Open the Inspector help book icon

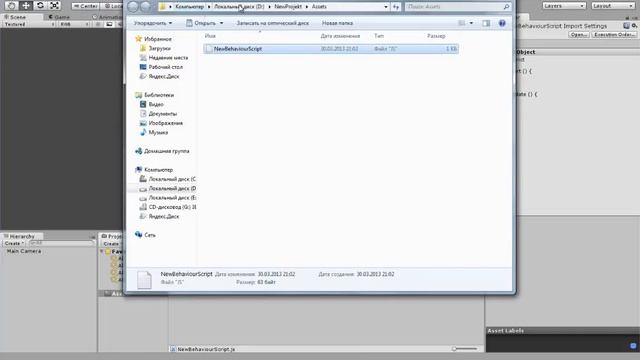pos(626,26)
